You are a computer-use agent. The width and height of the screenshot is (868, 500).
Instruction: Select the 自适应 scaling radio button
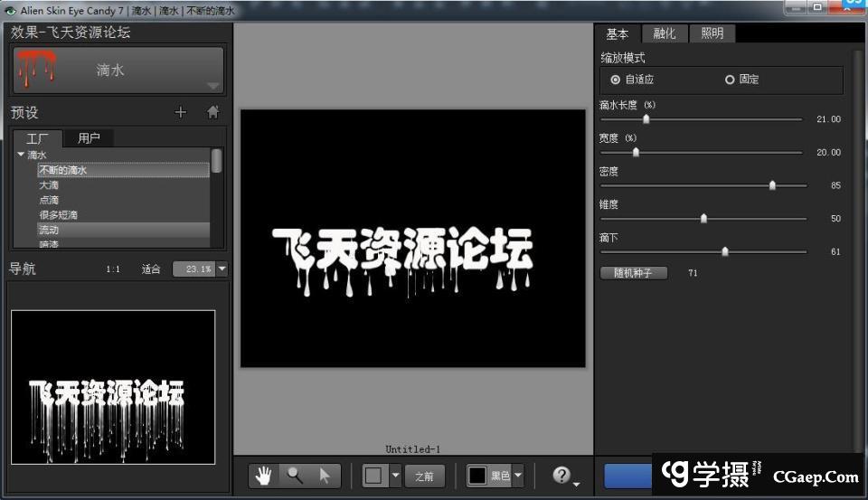point(616,80)
